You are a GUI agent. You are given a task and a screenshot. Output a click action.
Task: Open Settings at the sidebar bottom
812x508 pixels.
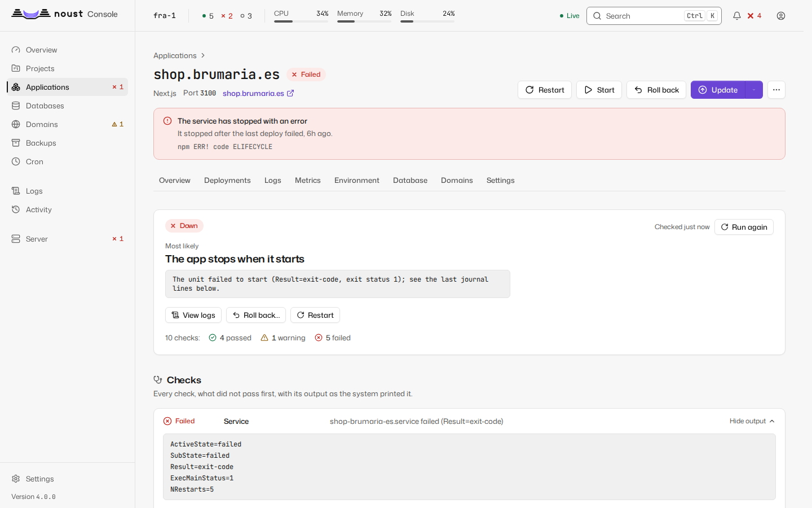[67, 479]
